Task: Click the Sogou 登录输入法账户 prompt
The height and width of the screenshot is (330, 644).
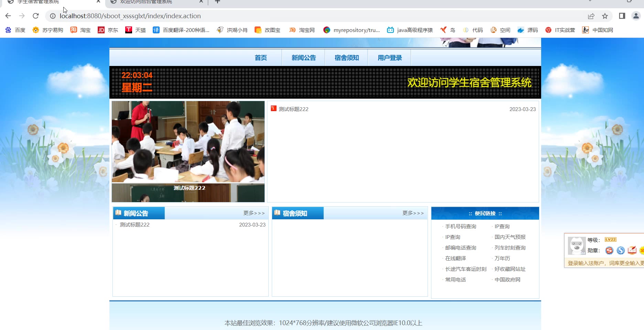Action: (x=605, y=263)
